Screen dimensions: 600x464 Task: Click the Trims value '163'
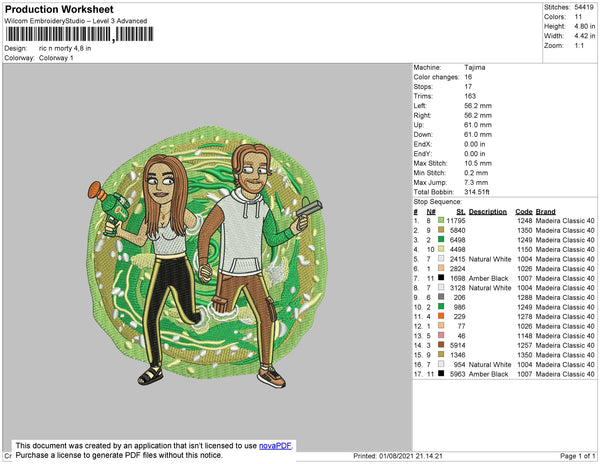pyautogui.click(x=470, y=96)
